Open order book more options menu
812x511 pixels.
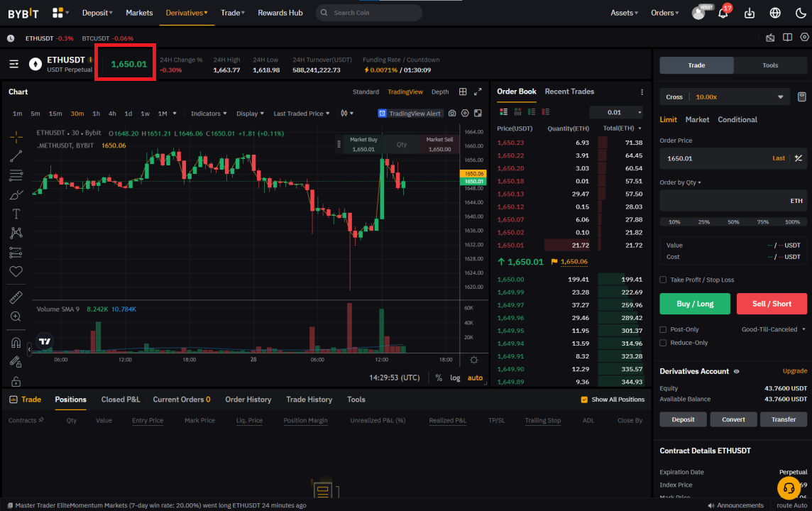click(x=642, y=92)
